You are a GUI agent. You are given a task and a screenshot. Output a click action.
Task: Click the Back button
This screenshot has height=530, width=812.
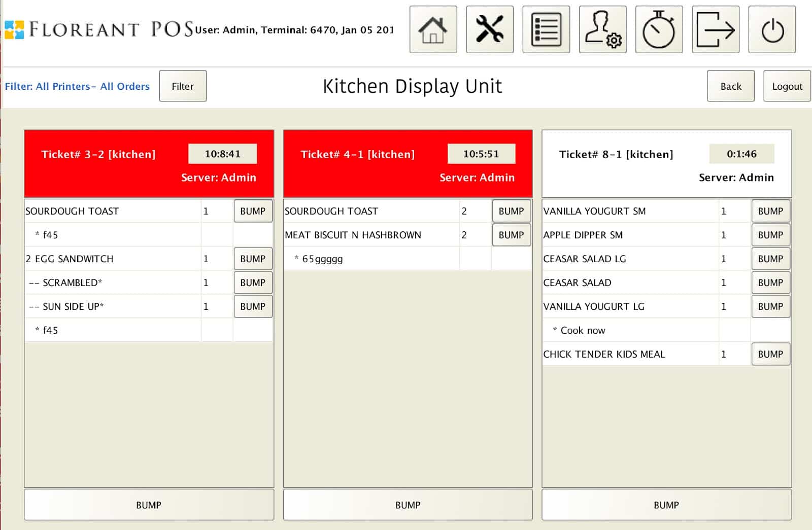[x=730, y=86]
